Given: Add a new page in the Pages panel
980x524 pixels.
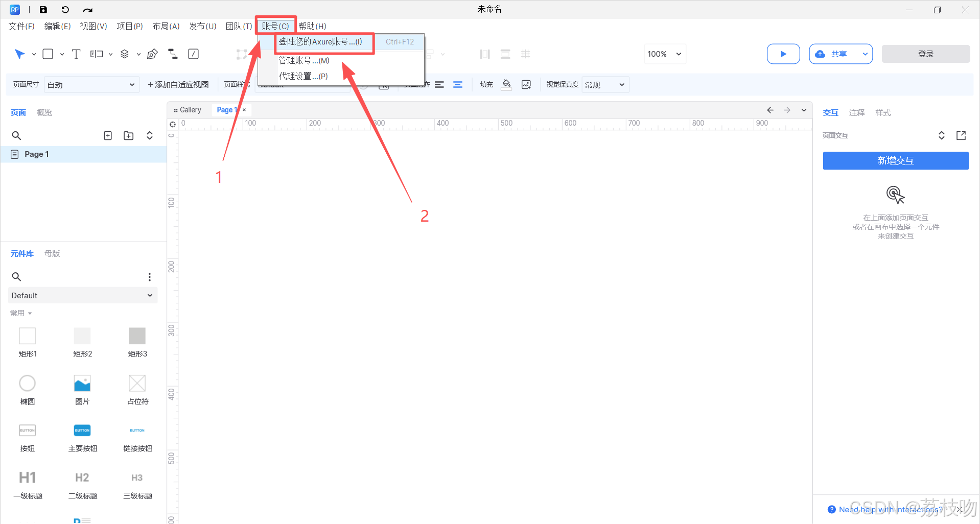Looking at the screenshot, I should pyautogui.click(x=108, y=135).
